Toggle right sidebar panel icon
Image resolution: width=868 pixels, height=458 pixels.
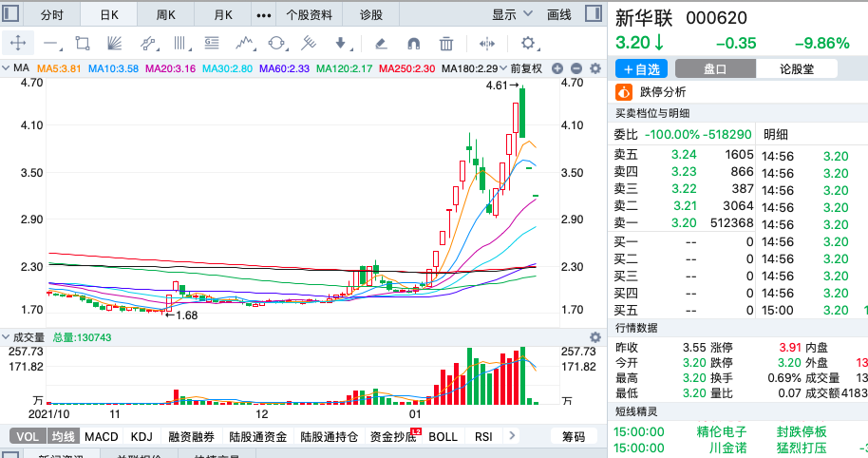(x=594, y=13)
